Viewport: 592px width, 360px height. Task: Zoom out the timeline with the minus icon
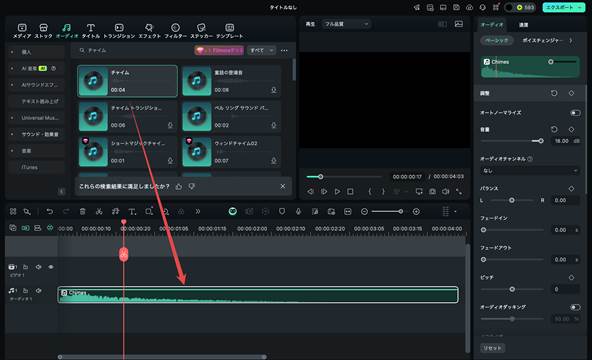coord(364,211)
